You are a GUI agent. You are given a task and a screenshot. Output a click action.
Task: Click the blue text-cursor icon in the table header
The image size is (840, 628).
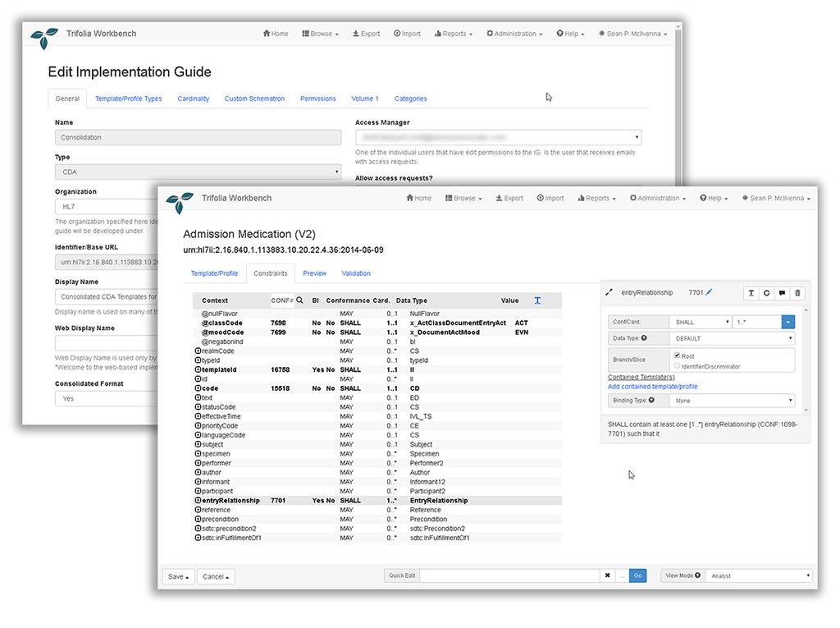(x=537, y=300)
